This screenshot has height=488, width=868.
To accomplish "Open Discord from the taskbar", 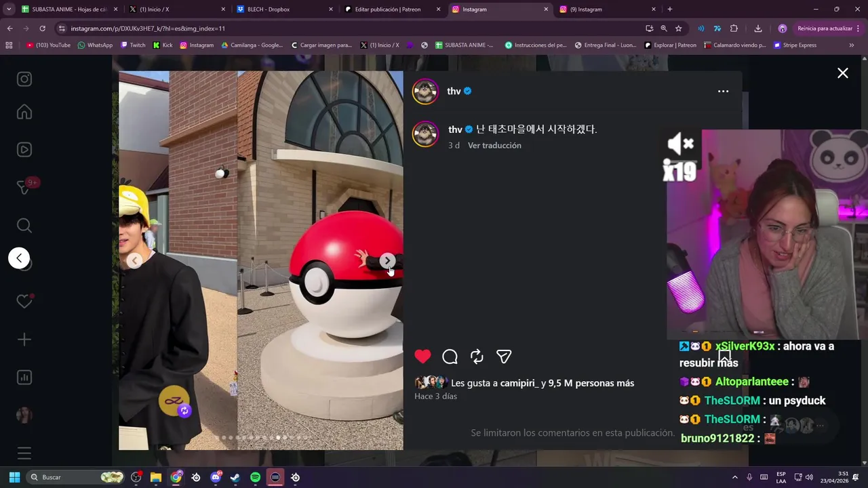I will [x=216, y=477].
